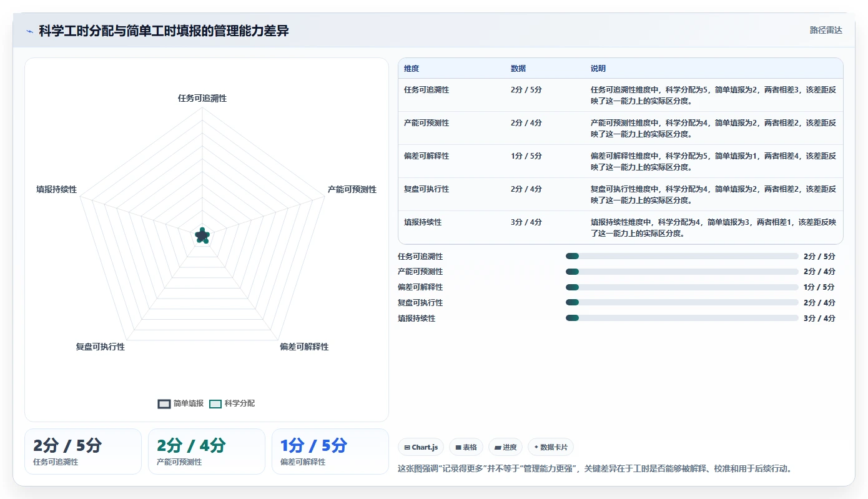Click the 说明 column header
The image size is (868, 499).
[x=598, y=69]
